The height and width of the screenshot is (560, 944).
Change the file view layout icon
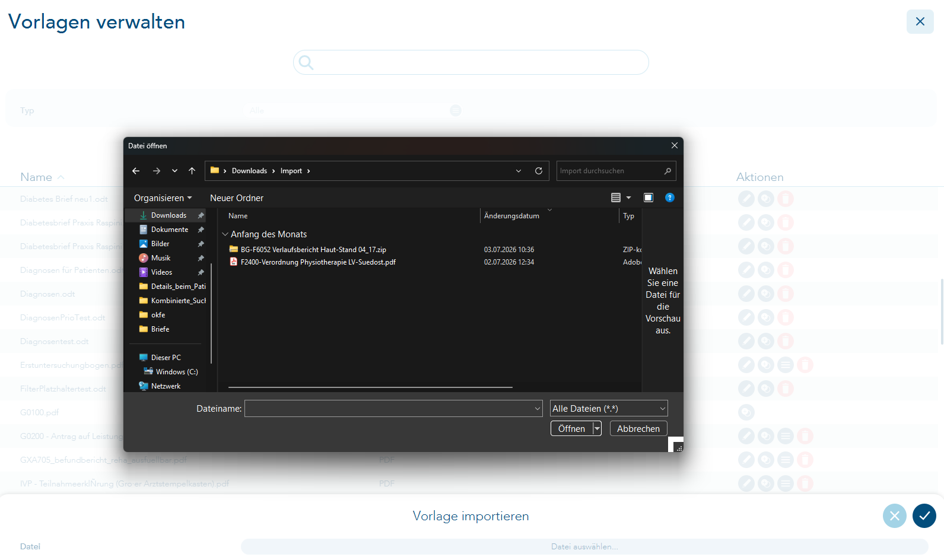pos(616,198)
